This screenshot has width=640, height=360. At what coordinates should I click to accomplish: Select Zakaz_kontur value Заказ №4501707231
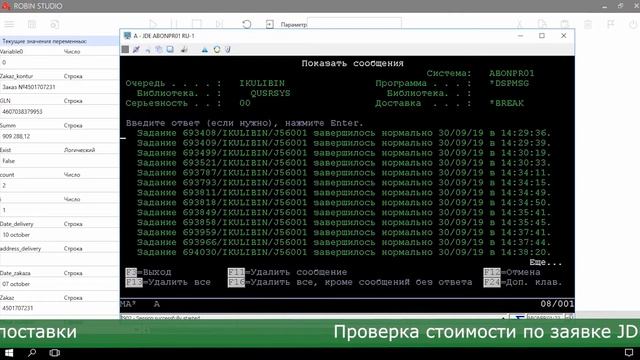click(x=29, y=87)
